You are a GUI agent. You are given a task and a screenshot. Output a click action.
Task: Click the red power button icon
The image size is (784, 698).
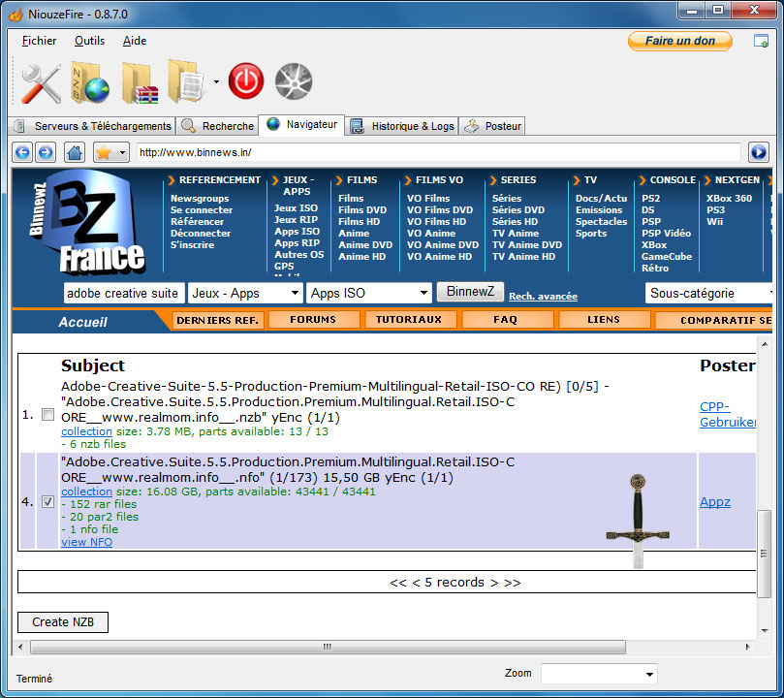point(246,81)
